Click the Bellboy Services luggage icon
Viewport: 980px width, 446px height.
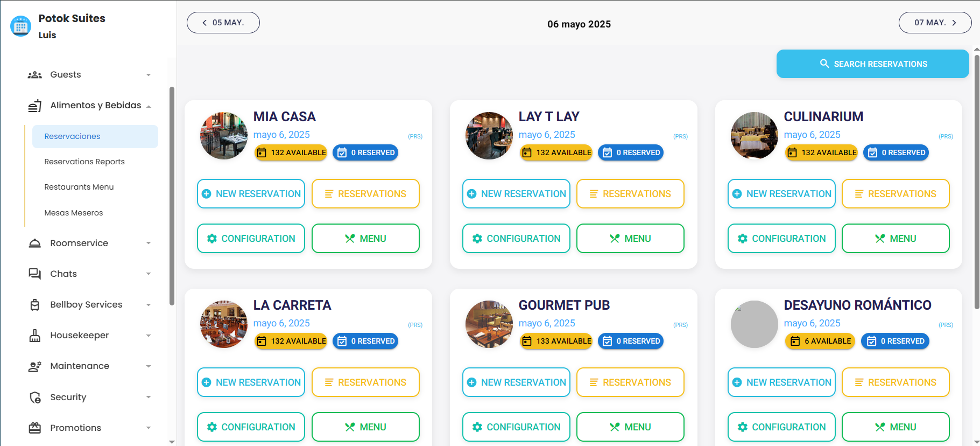click(x=35, y=305)
